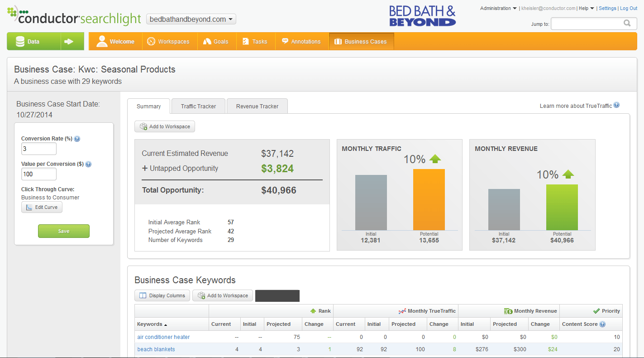Open the Welcome tab

(x=115, y=41)
